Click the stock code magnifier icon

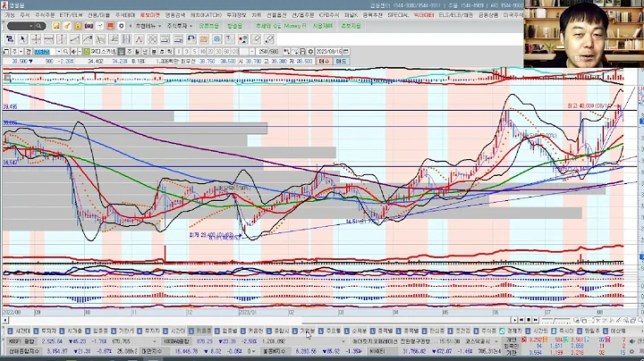[65, 51]
